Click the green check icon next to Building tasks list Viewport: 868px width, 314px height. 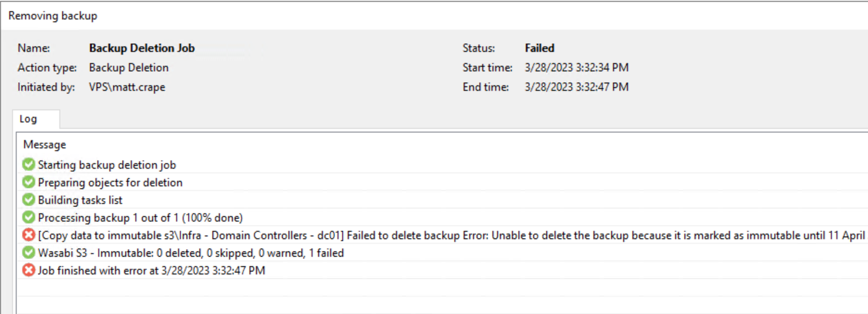coord(28,200)
